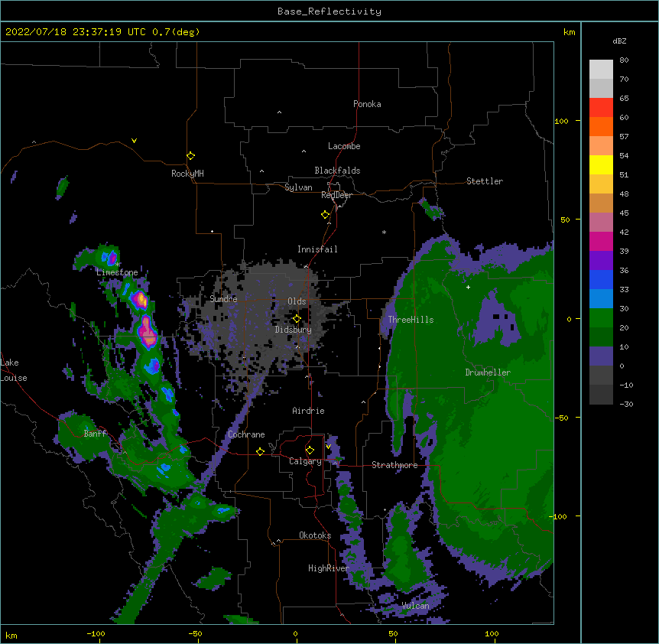Click the Sundre label
The image size is (659, 644).
tap(223, 299)
